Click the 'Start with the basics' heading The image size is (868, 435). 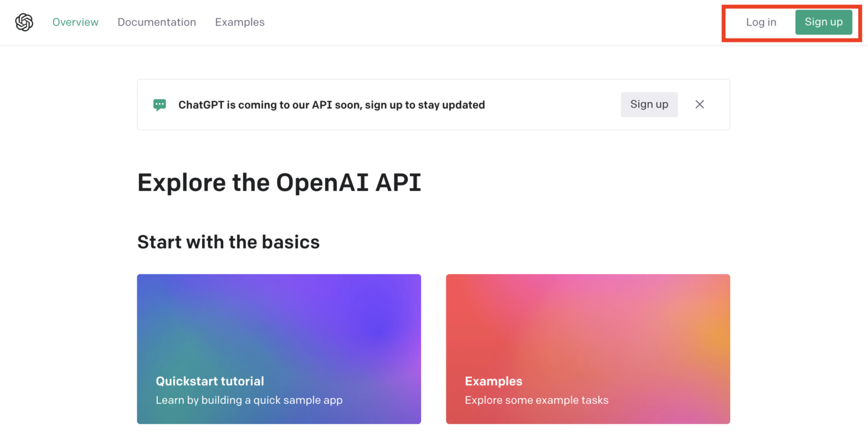coord(228,242)
